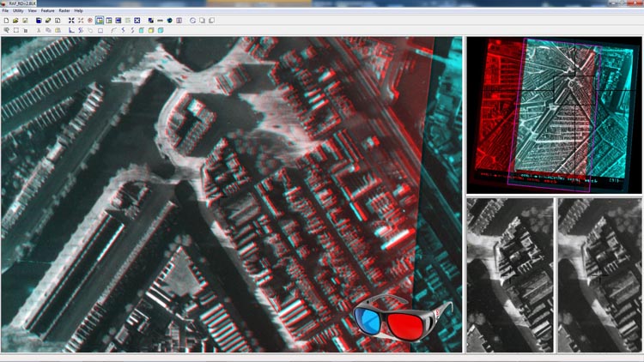
Task: Open the Utility menu
Action: [x=18, y=10]
